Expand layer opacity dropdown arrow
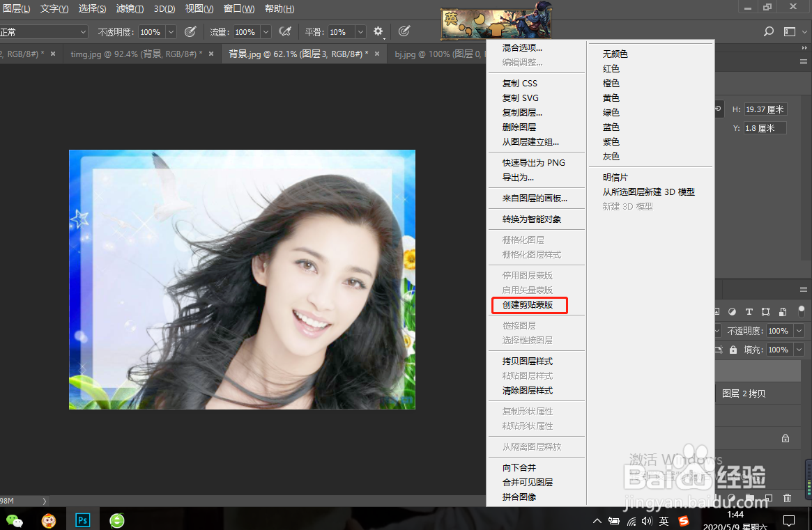The height and width of the screenshot is (530, 812). click(x=799, y=331)
